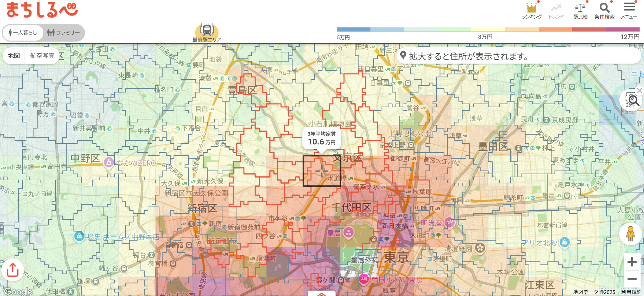Viewport: 644px width, 296px height.
Task: Click the 26件 property search icon
Action: coord(631,100)
